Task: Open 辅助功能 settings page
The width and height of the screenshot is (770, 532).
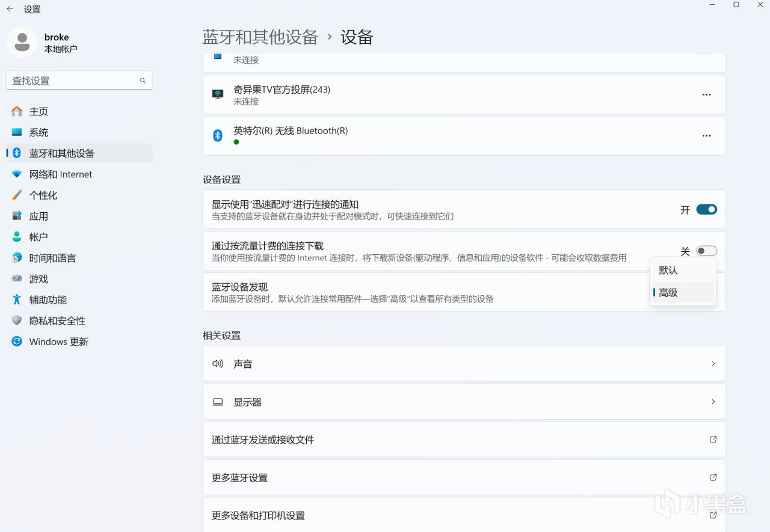Action: [x=79, y=299]
